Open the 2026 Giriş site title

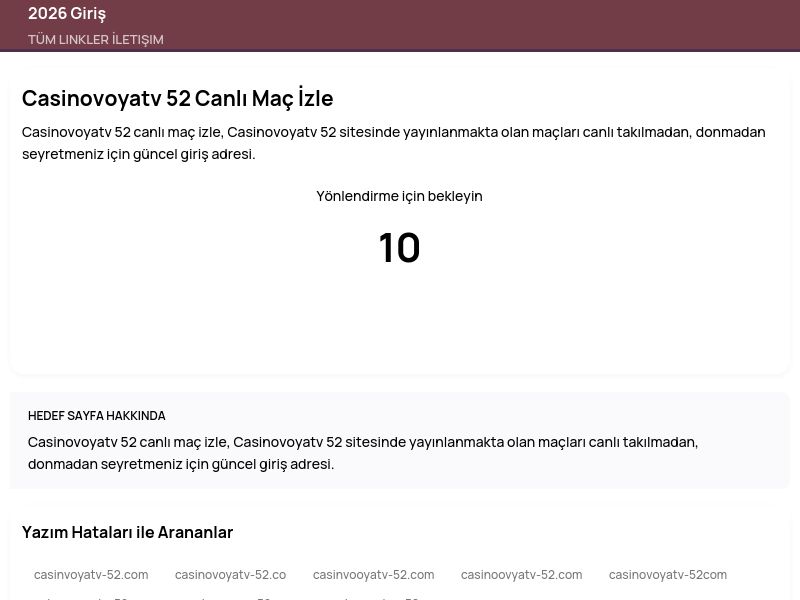pos(67,14)
